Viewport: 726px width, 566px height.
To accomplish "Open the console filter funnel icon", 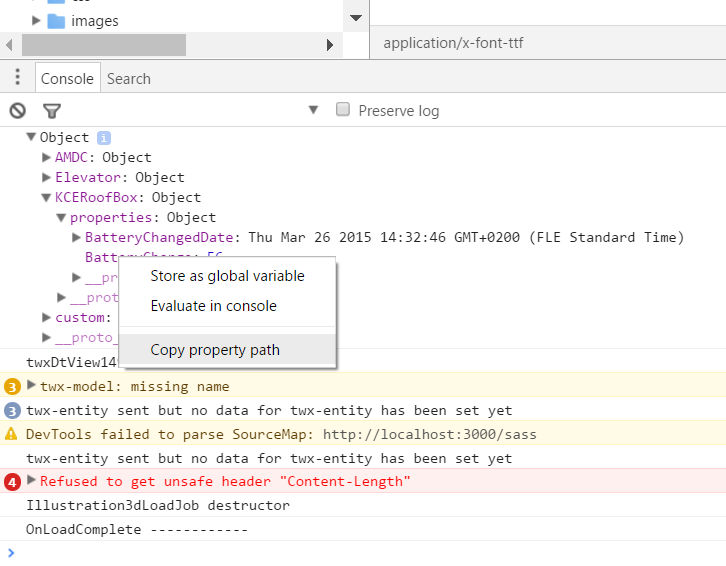I will point(51,111).
